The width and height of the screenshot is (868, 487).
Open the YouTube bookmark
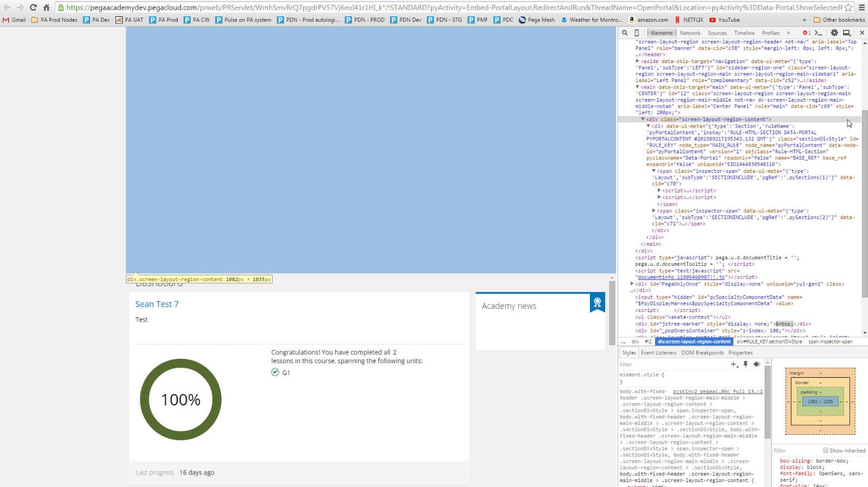724,20
